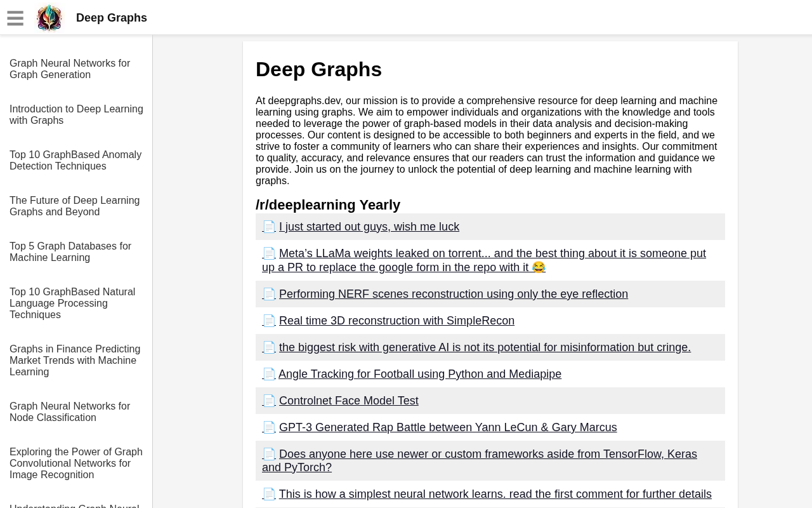812x508 pixels.
Task: Open 'This is how a simplest neural network learns'
Action: click(x=495, y=494)
